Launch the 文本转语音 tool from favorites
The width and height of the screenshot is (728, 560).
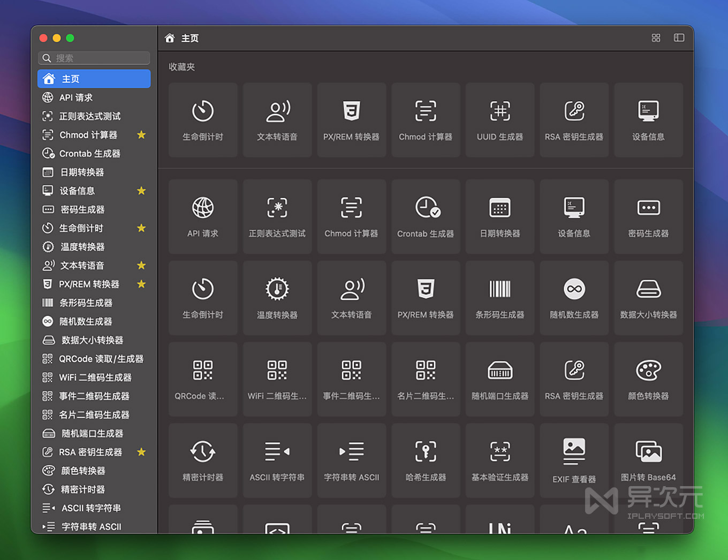point(277,120)
